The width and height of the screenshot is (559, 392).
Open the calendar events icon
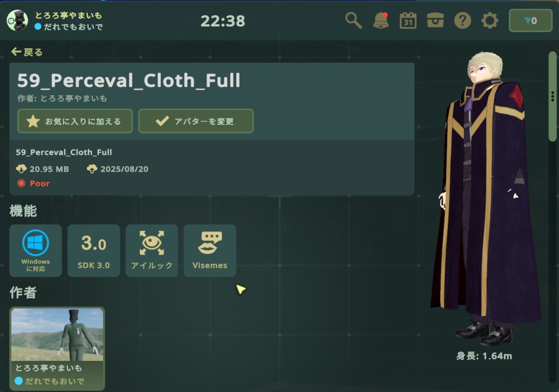[x=408, y=21]
